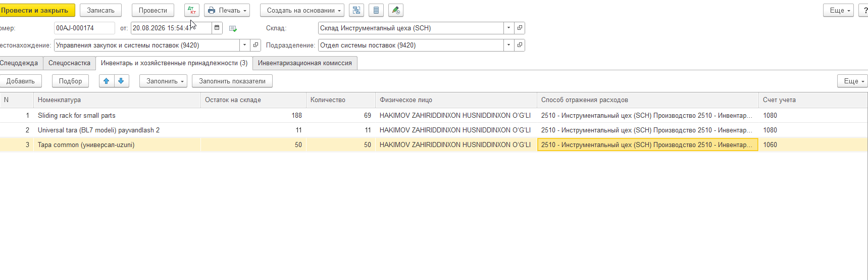
Task: Click the Остаток на складе column header
Action: click(253, 100)
